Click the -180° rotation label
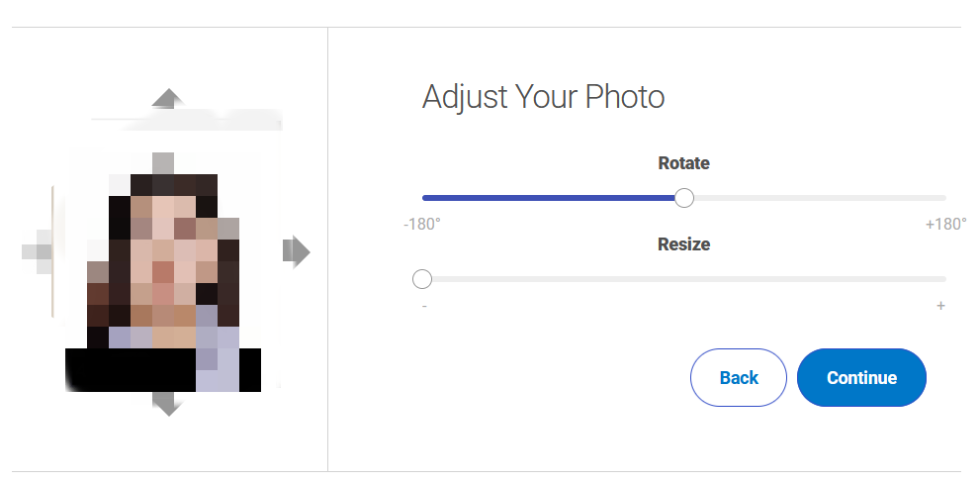The height and width of the screenshot is (483, 980). [x=422, y=224]
